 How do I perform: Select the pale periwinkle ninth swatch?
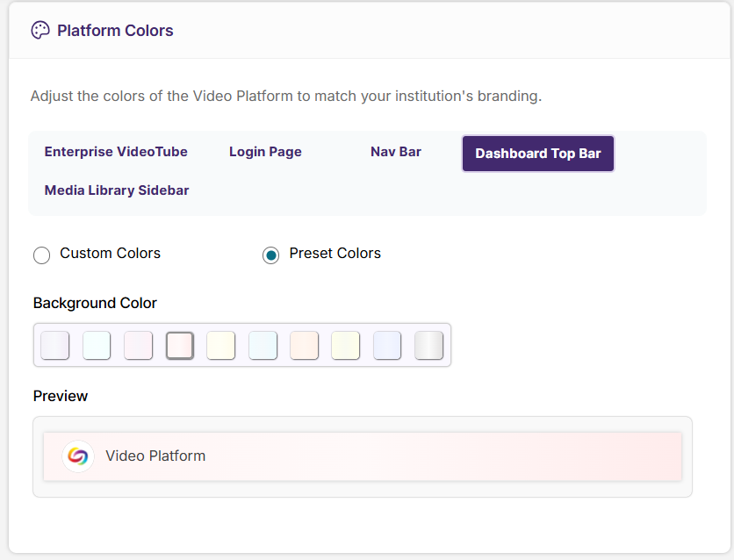tap(387, 345)
